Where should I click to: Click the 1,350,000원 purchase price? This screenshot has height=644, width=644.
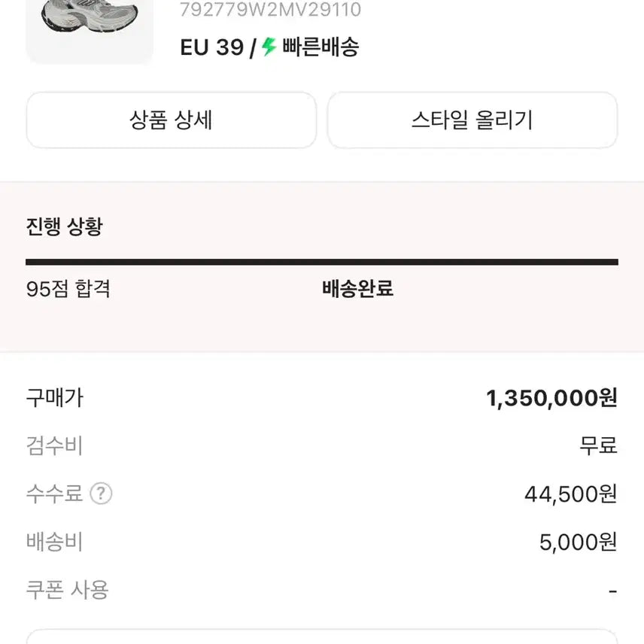pyautogui.click(x=551, y=398)
